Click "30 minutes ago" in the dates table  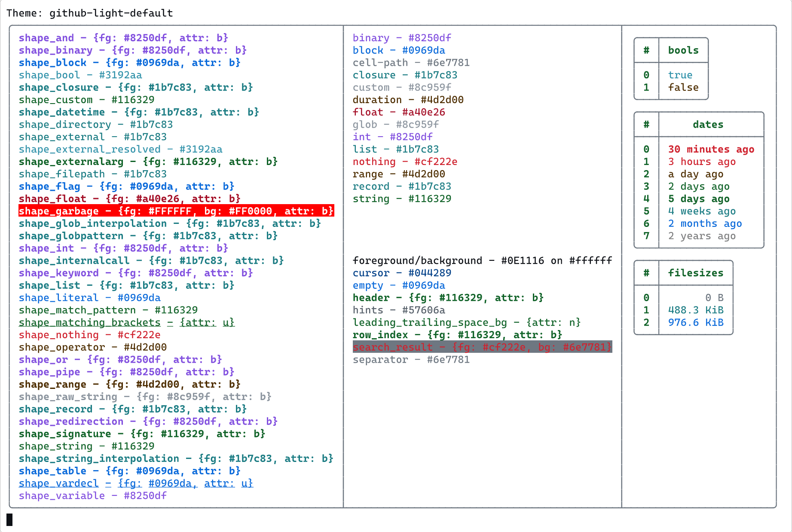click(711, 150)
